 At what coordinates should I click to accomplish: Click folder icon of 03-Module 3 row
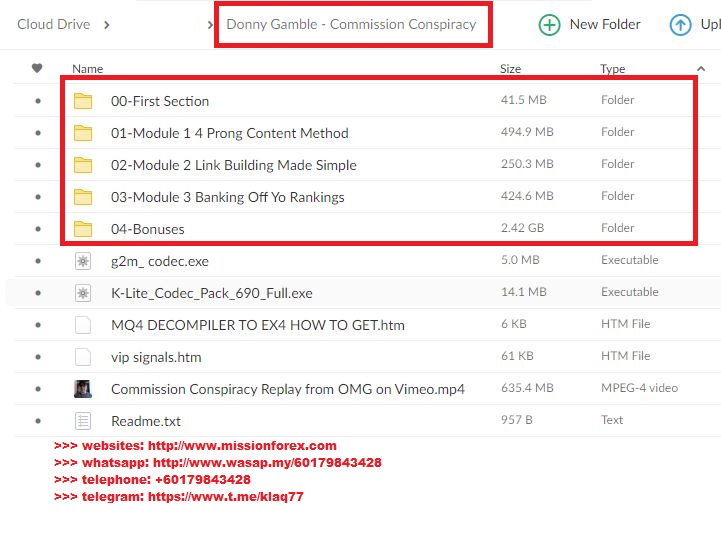[83, 197]
